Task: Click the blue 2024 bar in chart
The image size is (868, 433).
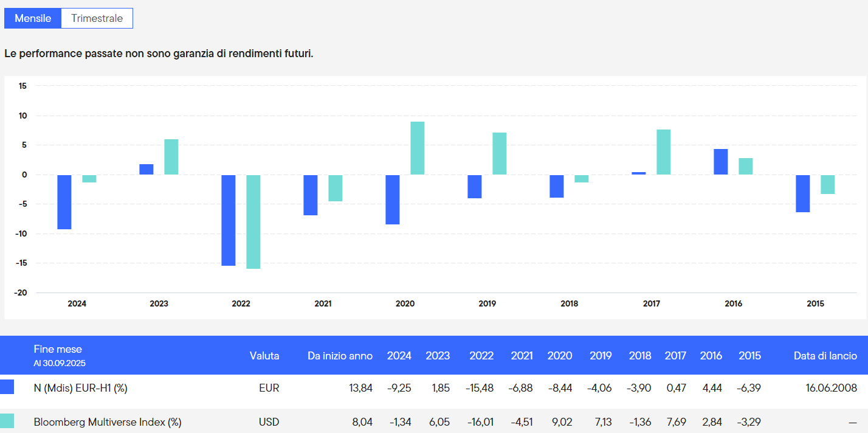Action: coord(64,202)
